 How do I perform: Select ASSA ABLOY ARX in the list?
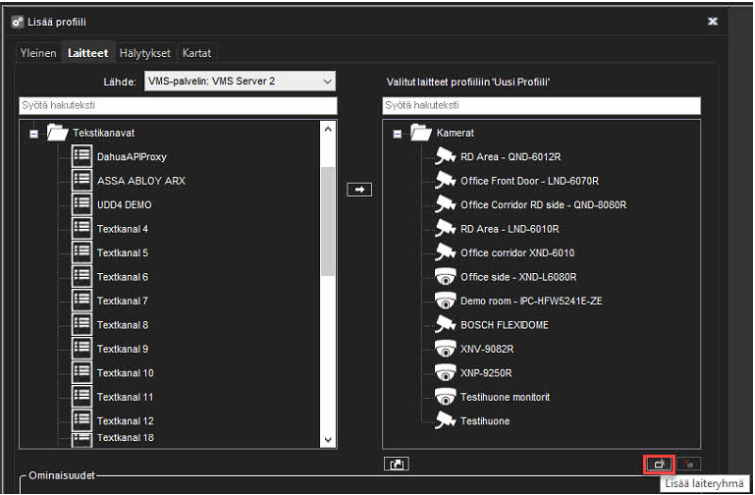[141, 181]
